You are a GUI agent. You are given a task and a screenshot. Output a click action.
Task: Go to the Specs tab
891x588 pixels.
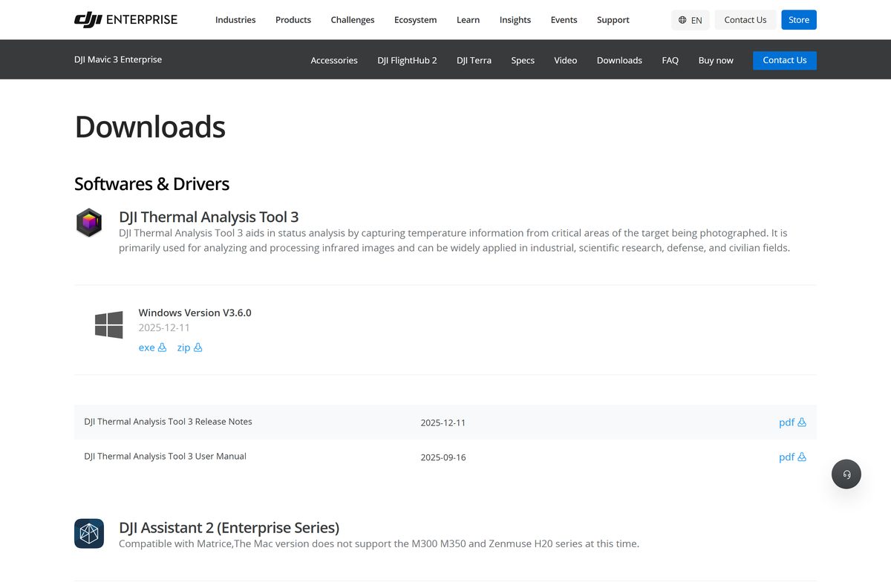click(523, 60)
